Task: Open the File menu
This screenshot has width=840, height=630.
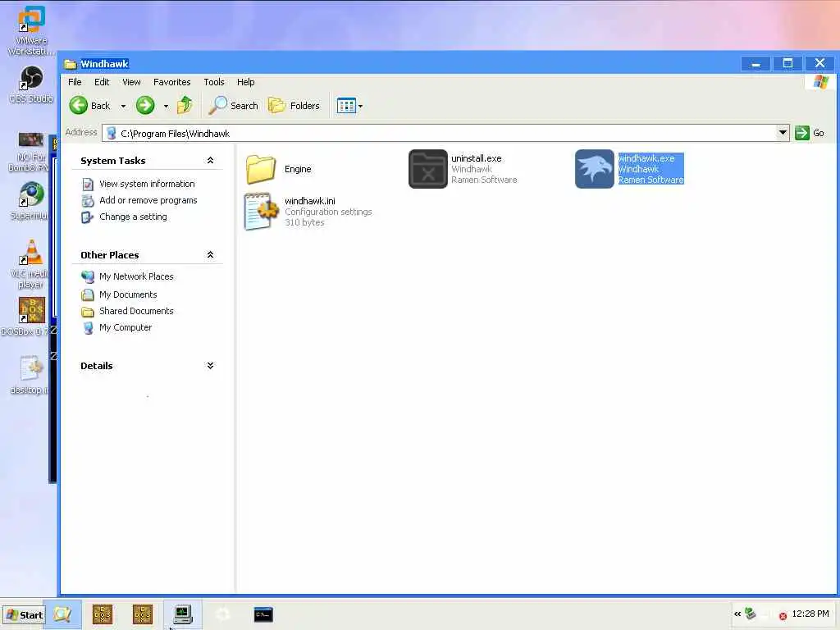Action: click(x=75, y=82)
